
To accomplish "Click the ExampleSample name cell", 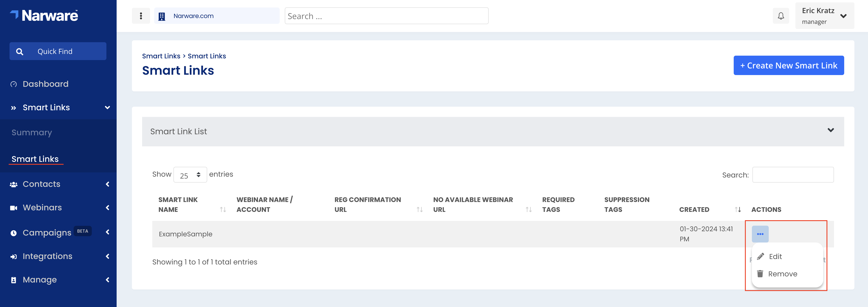I will point(186,234).
